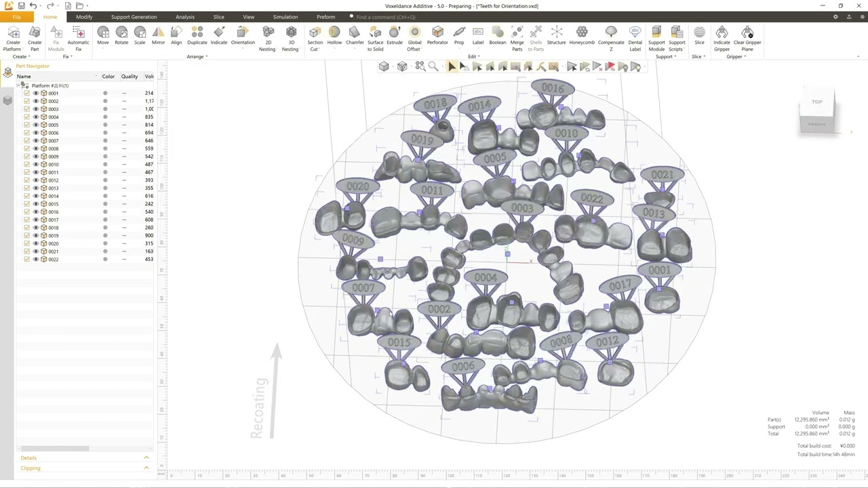Click the Indicate tool
This screenshot has width=868, height=488.
[219, 36]
